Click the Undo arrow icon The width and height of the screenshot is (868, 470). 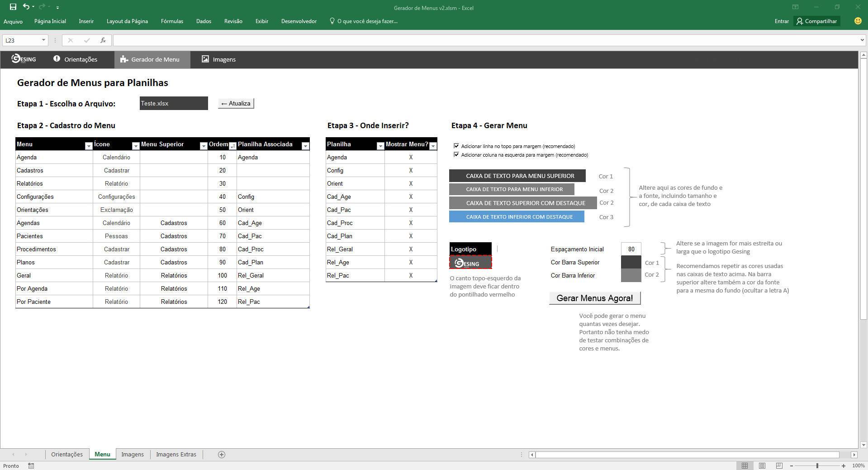pyautogui.click(x=26, y=7)
